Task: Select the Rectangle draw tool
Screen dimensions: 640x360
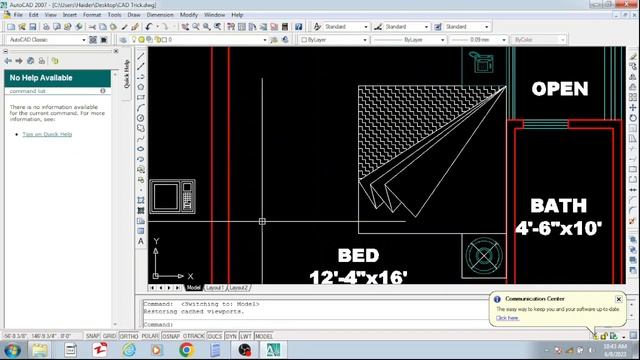Action: [141, 98]
